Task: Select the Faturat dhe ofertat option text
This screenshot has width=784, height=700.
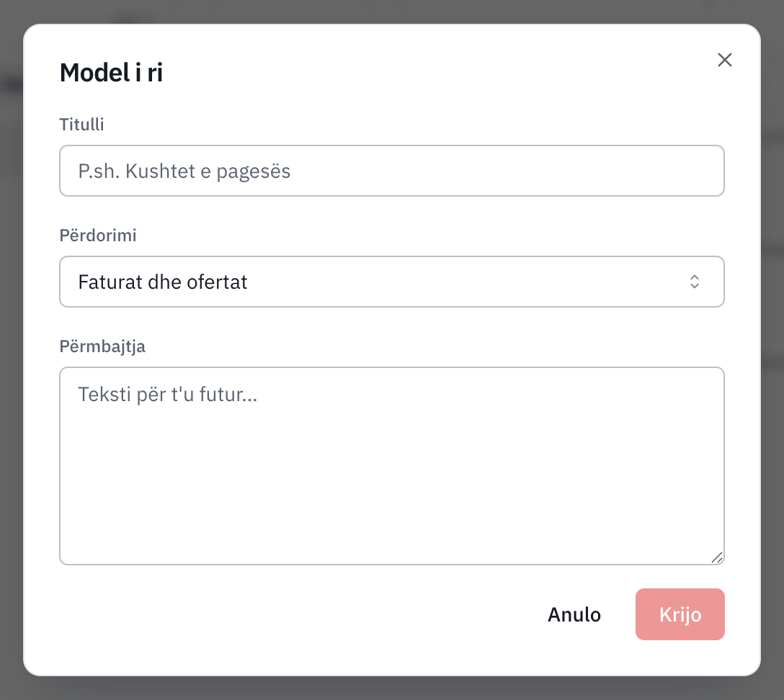Action: tap(163, 282)
